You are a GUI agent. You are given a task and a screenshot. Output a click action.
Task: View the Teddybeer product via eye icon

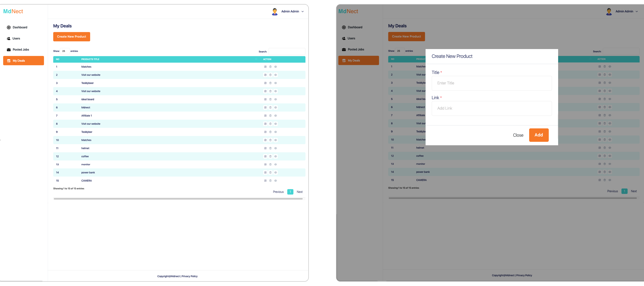276,83
